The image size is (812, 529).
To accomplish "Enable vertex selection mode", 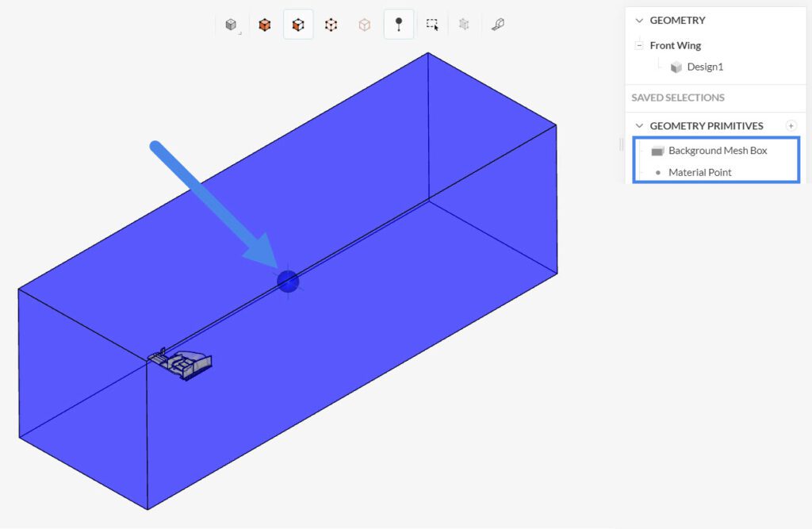I will [x=331, y=24].
